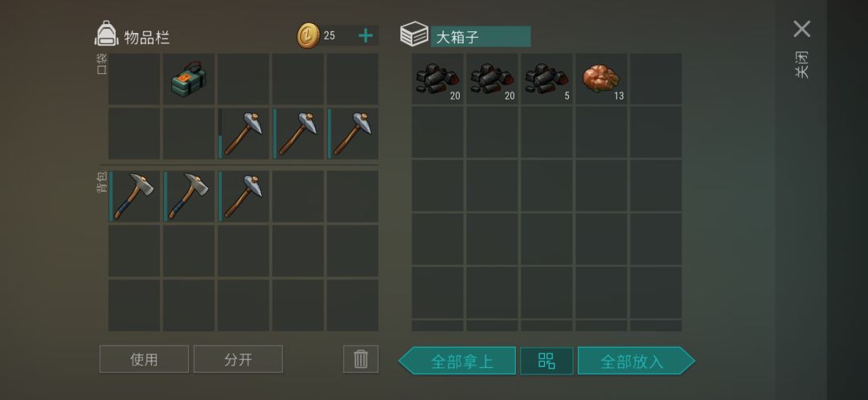Close the inventory with the X
868x400 pixels.
click(x=801, y=29)
